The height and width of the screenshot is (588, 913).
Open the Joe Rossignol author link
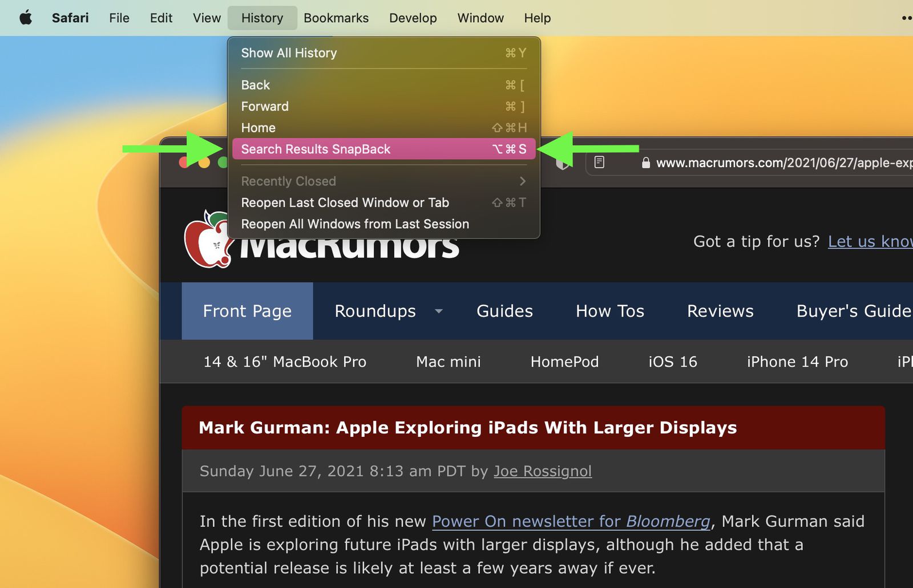pos(542,471)
